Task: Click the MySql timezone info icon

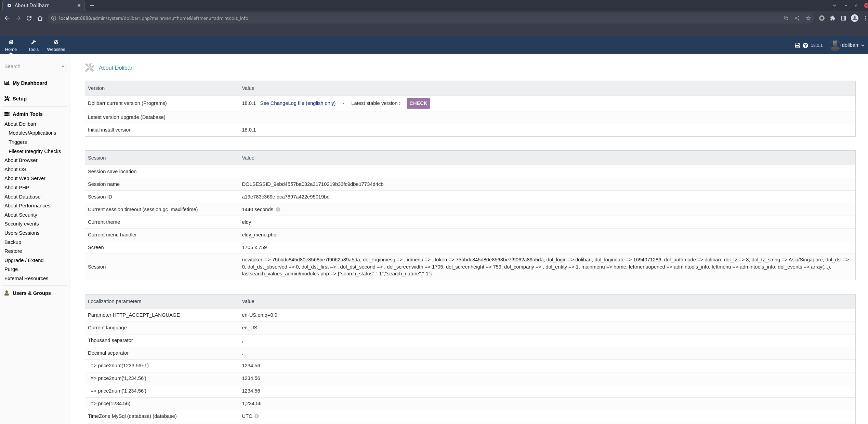Action: [257, 416]
